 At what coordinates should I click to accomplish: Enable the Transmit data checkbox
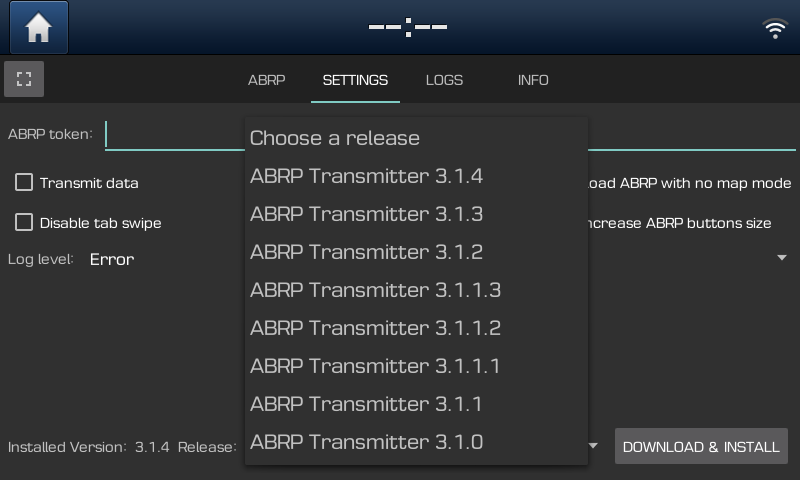point(24,182)
